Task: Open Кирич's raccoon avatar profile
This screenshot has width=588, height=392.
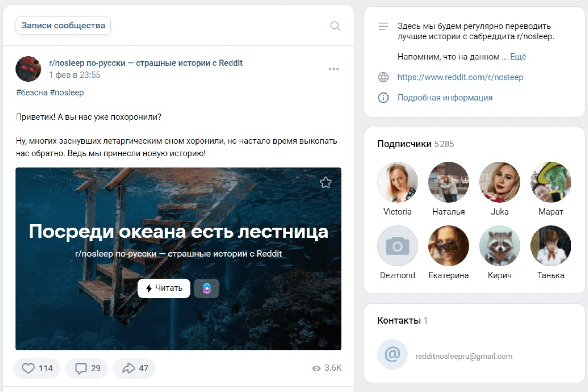Action: (500, 246)
